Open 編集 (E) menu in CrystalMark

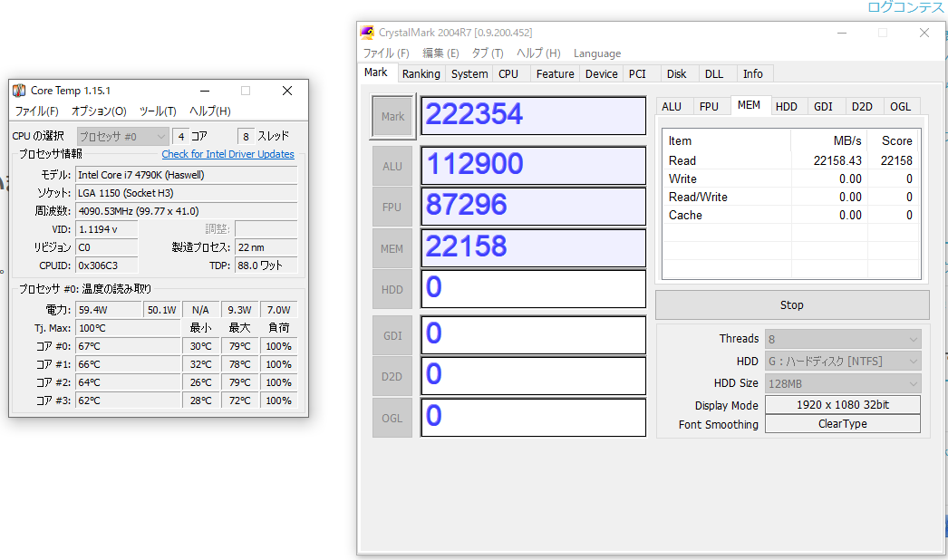click(440, 53)
